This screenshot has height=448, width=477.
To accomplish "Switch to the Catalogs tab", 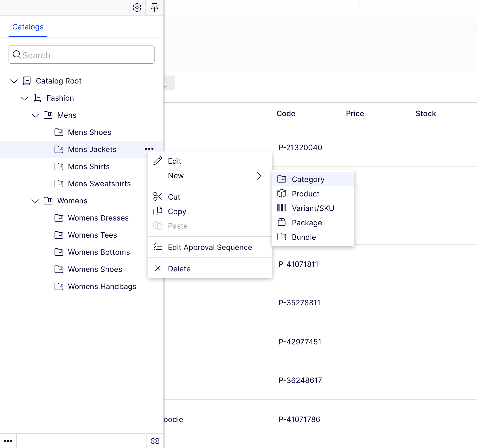I will [x=28, y=27].
